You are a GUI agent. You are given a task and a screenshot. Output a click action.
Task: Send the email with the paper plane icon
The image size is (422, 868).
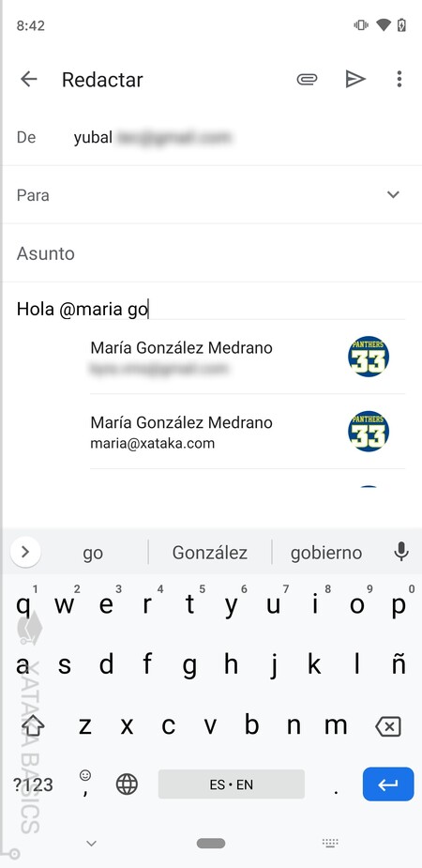tap(355, 79)
